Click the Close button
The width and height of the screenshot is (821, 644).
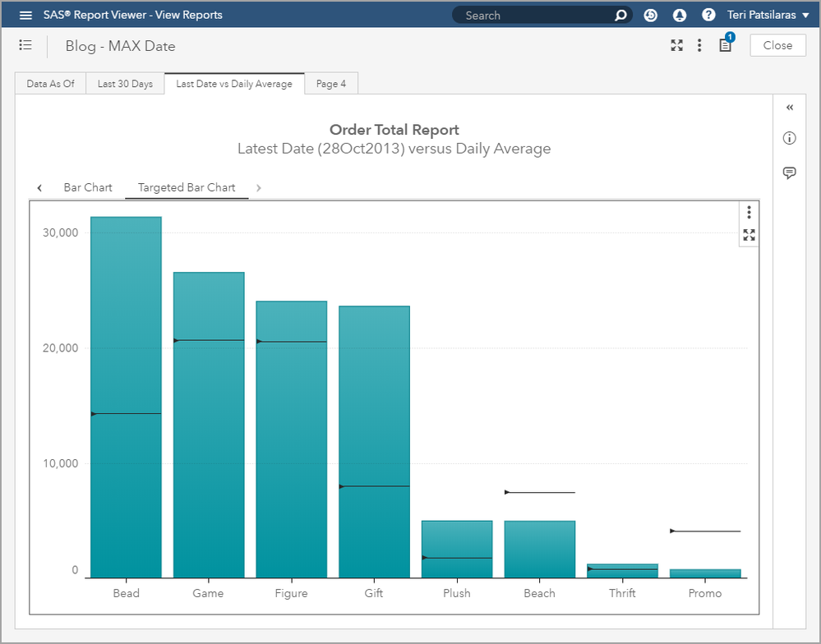tap(777, 45)
